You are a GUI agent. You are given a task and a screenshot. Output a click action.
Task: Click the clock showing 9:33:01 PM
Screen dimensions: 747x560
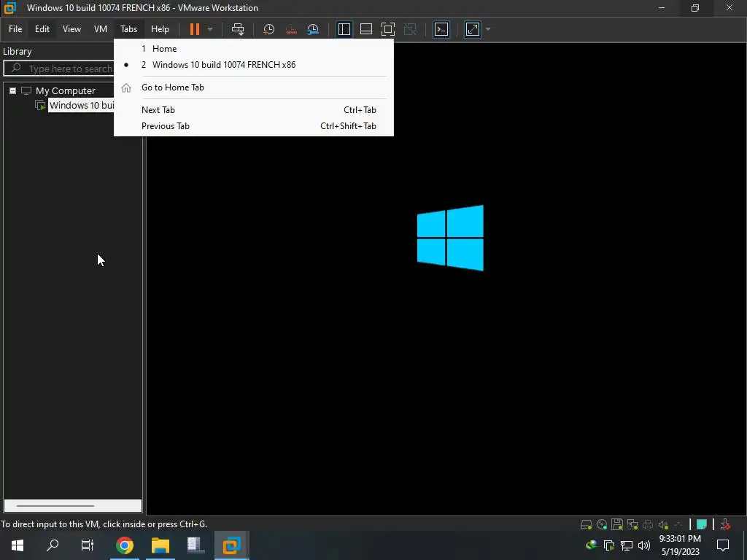pos(680,539)
